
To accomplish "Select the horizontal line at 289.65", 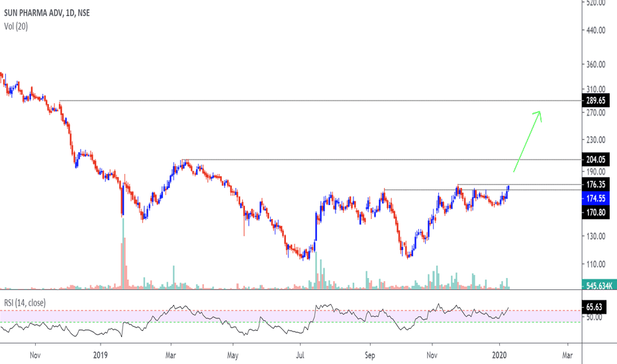I will point(320,101).
